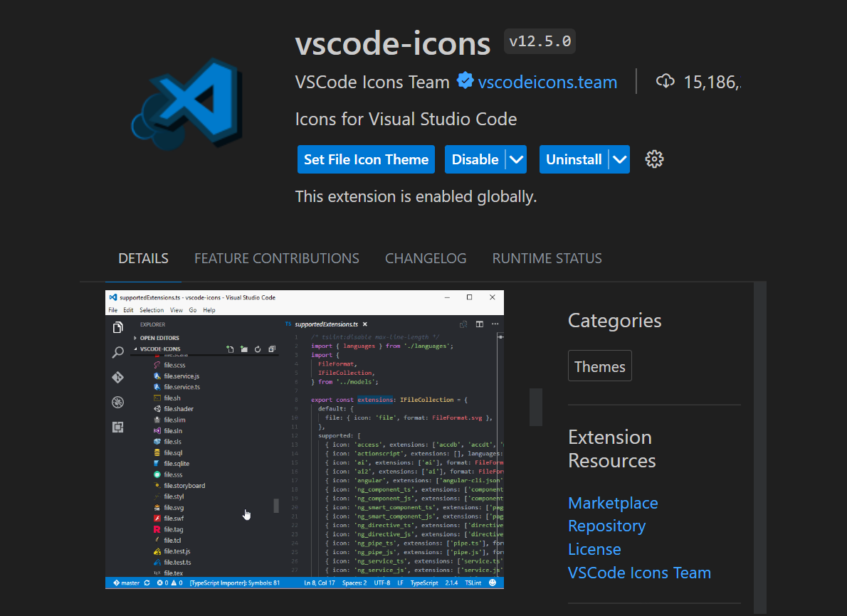Select file.test.js in the preview file tree
This screenshot has height=616, width=847.
[x=172, y=552]
